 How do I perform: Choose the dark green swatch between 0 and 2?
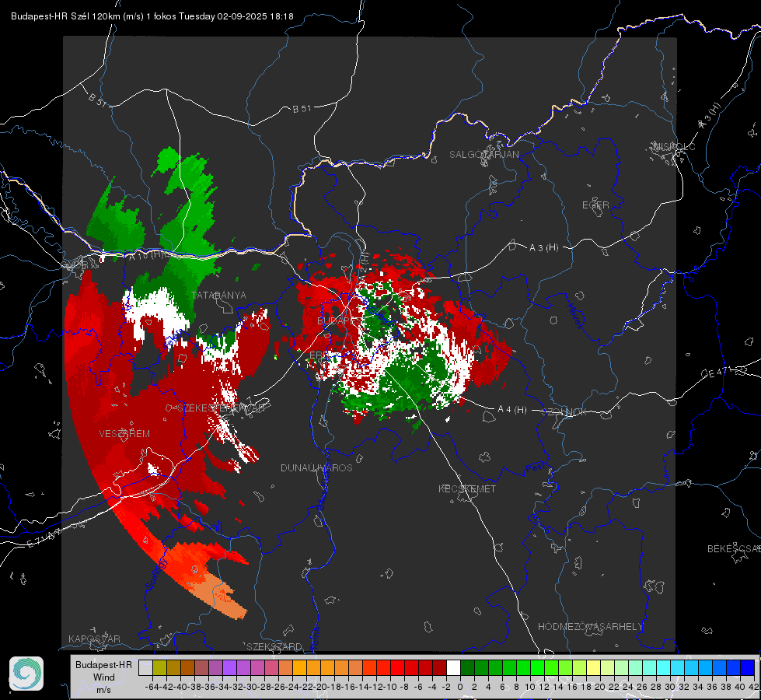(x=467, y=667)
